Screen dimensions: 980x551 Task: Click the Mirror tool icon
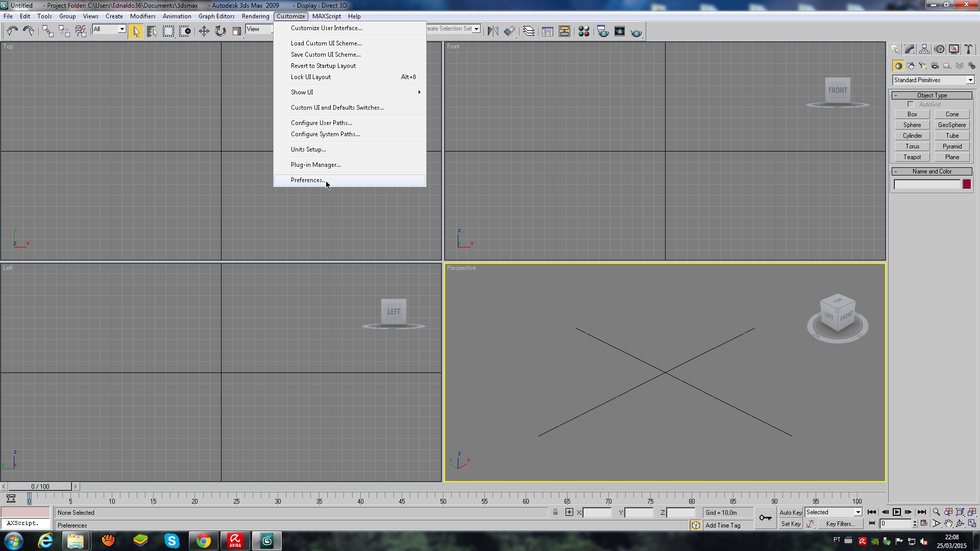click(492, 31)
